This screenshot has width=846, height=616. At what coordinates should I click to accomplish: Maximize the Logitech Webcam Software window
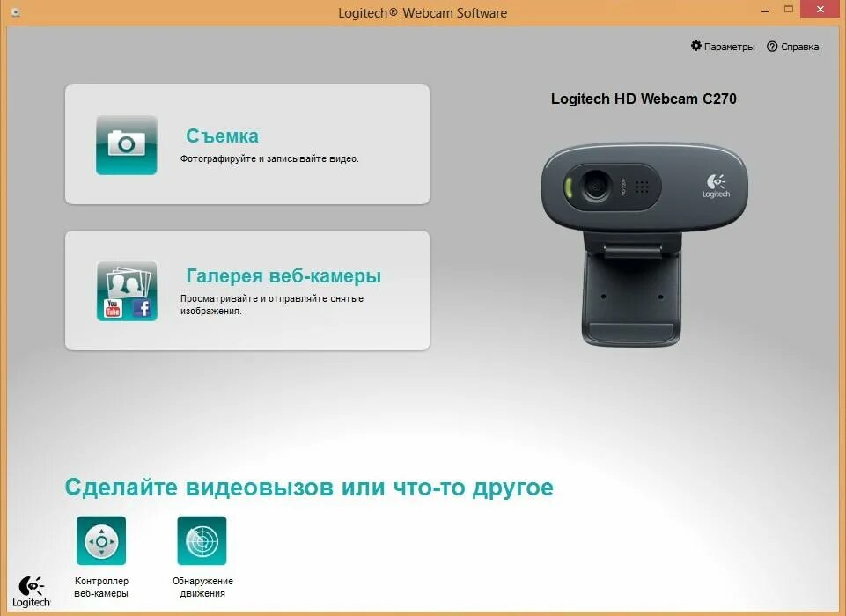point(789,10)
